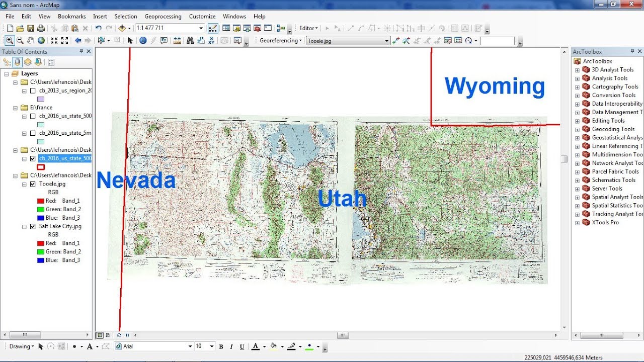Click the Add Data button
The width and height of the screenshot is (644, 362).
pos(122,28)
